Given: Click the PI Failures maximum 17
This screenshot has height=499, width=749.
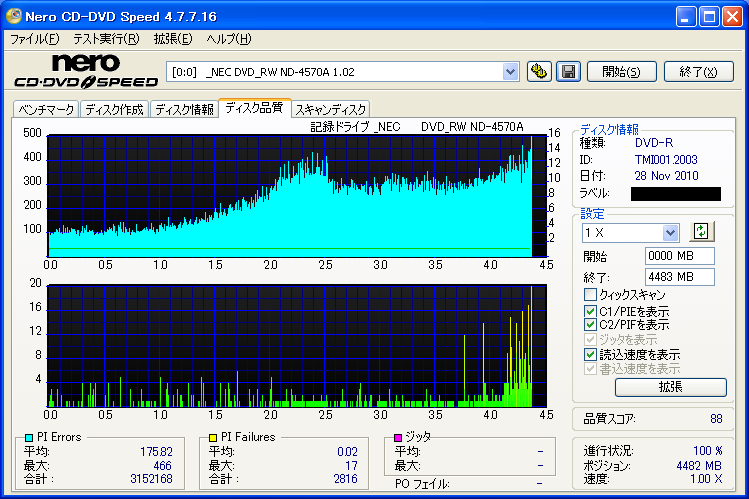Looking at the screenshot, I should [x=352, y=466].
